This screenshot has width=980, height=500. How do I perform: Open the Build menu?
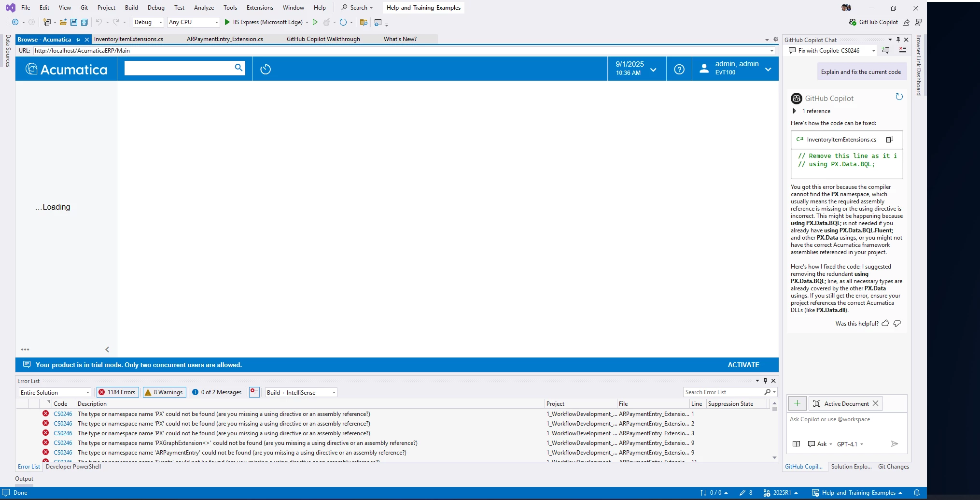tap(131, 8)
